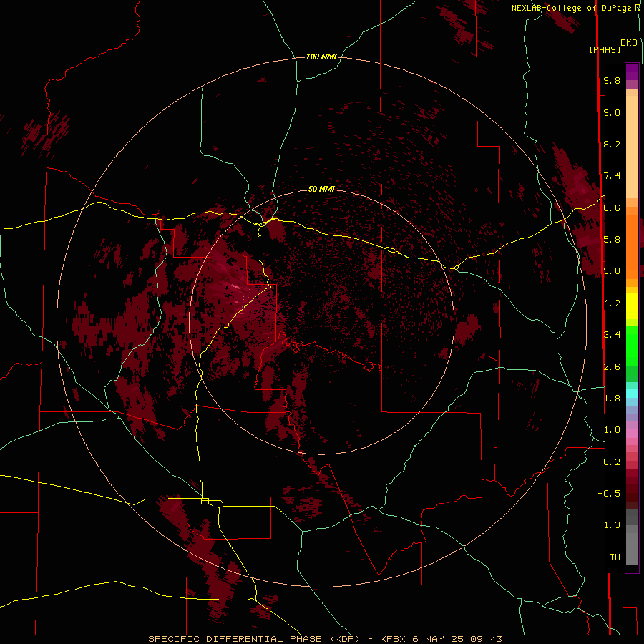Click the 3.4 legend value
The height and width of the screenshot is (644, 644).
(612, 335)
